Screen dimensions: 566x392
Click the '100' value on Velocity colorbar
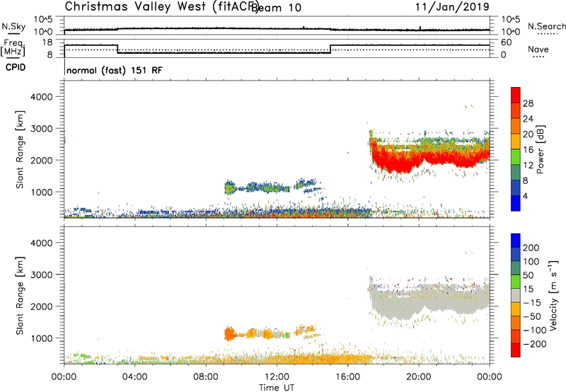tap(531, 262)
